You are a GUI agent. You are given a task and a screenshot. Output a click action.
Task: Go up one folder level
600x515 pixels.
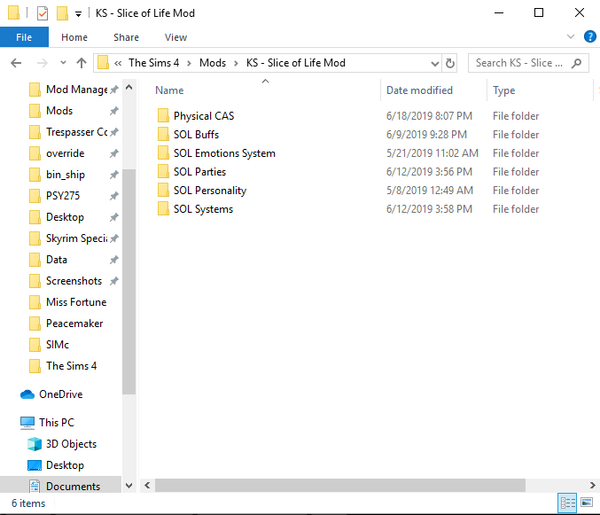81,63
